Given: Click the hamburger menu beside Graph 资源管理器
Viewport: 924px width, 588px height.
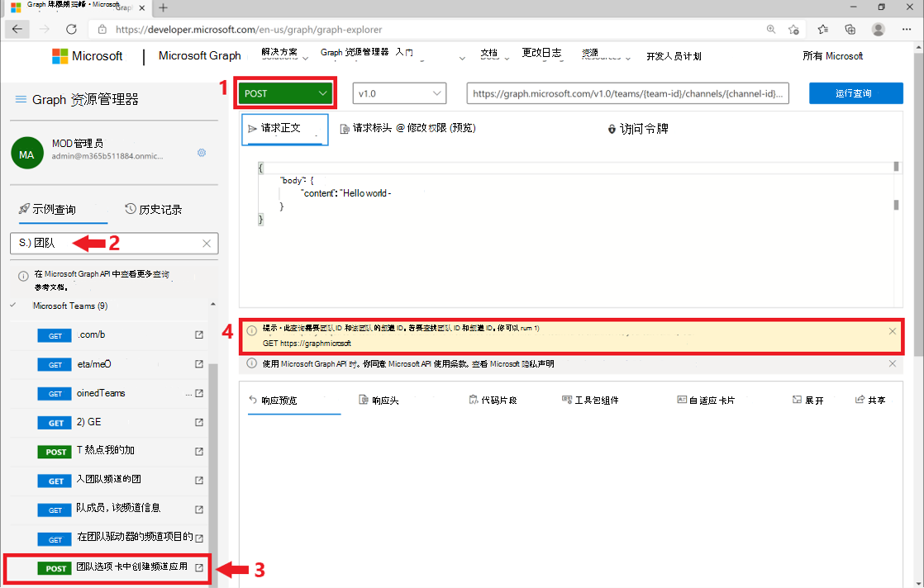Looking at the screenshot, I should 20,99.
